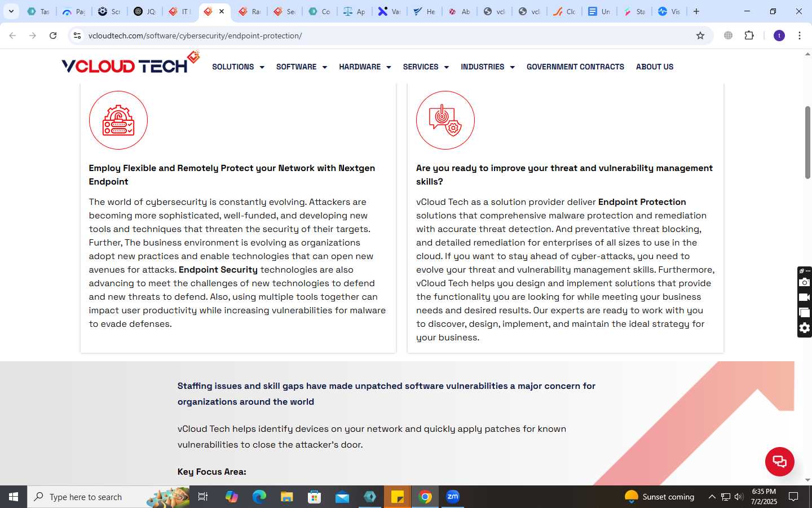Switch to the 'Un' docs tab
Viewport: 812px width, 508px height.
pos(599,11)
